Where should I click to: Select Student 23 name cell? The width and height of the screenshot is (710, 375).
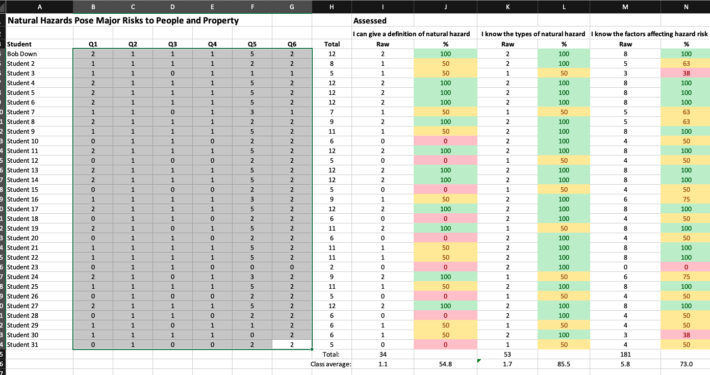(40, 267)
